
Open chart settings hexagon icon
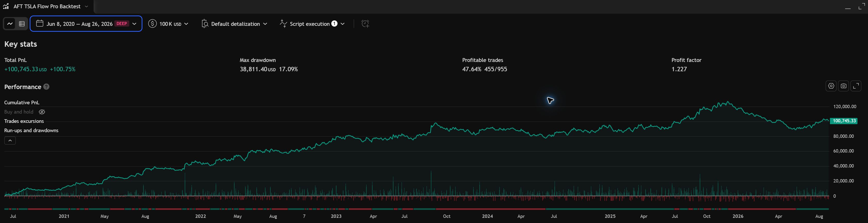coord(831,86)
